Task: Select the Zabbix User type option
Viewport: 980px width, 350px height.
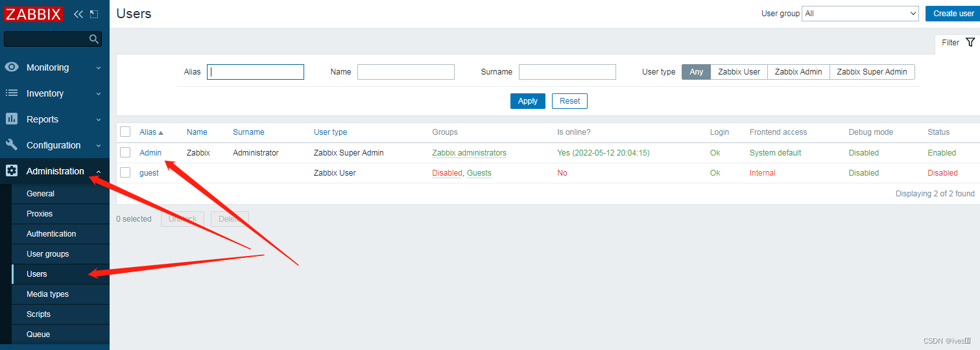Action: pos(739,72)
